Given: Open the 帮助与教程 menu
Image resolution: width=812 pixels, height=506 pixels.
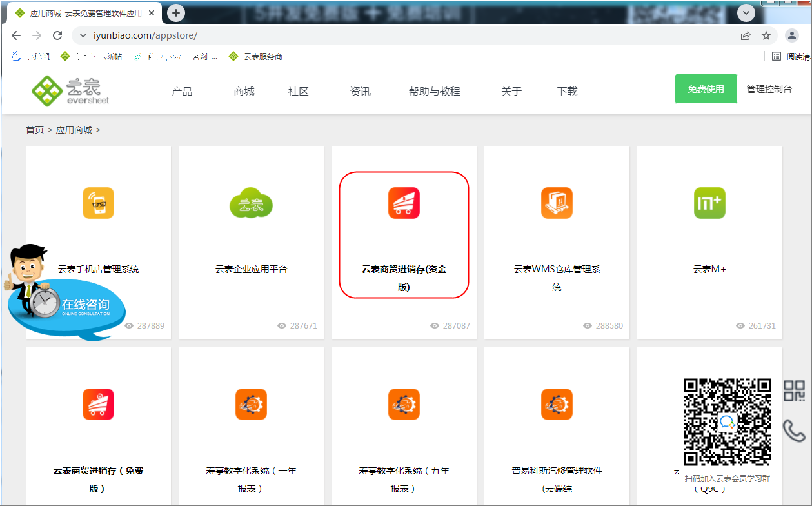Looking at the screenshot, I should pos(435,92).
